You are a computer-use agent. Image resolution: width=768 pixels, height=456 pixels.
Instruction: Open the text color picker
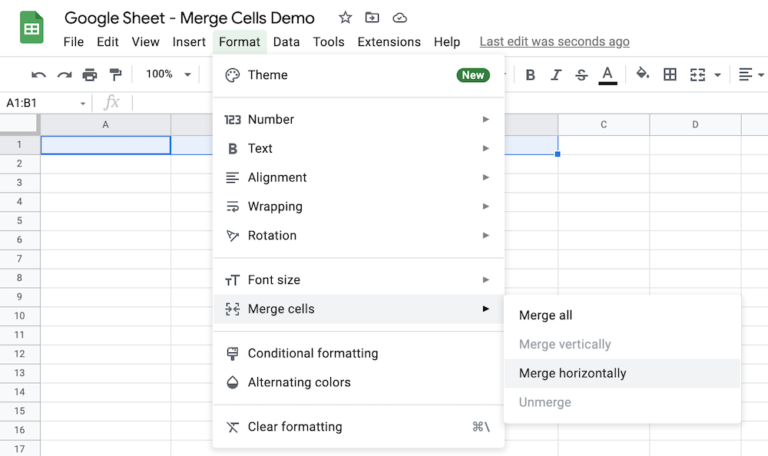coord(607,75)
